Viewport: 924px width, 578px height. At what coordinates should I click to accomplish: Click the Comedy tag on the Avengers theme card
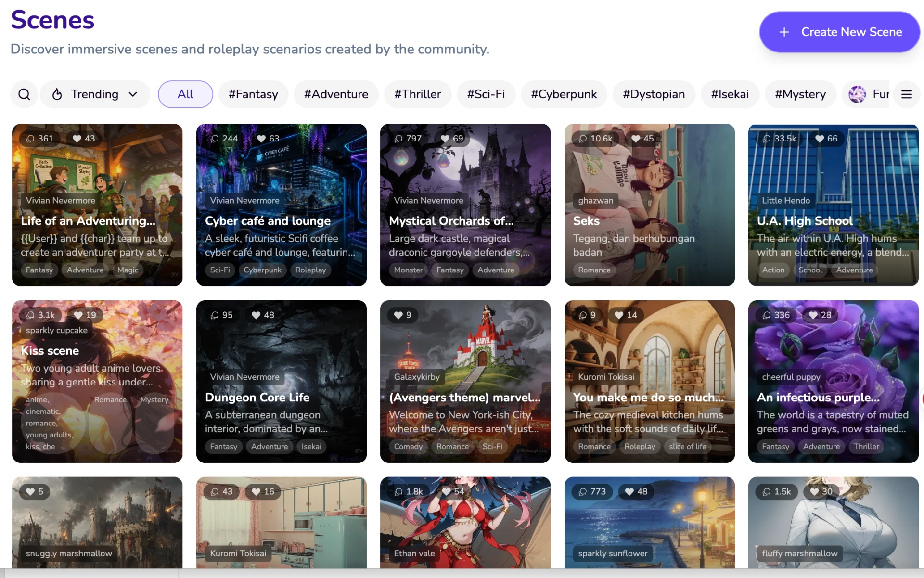click(x=408, y=447)
